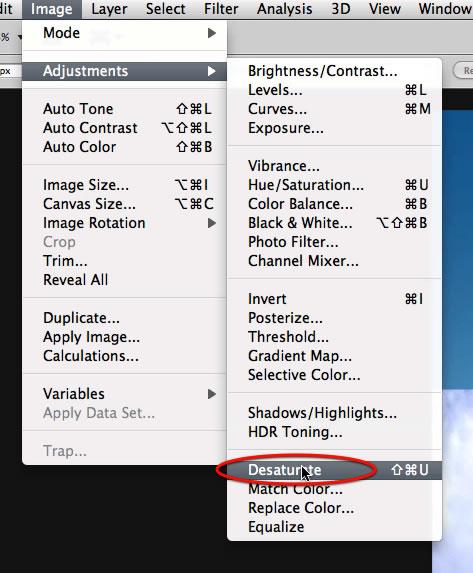Open Exposure adjustment

click(x=334, y=128)
